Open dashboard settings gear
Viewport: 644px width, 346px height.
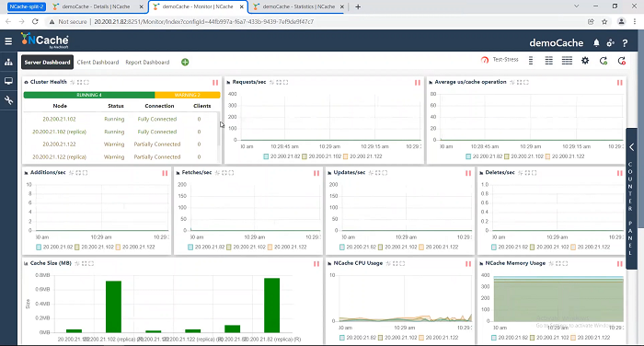585,61
